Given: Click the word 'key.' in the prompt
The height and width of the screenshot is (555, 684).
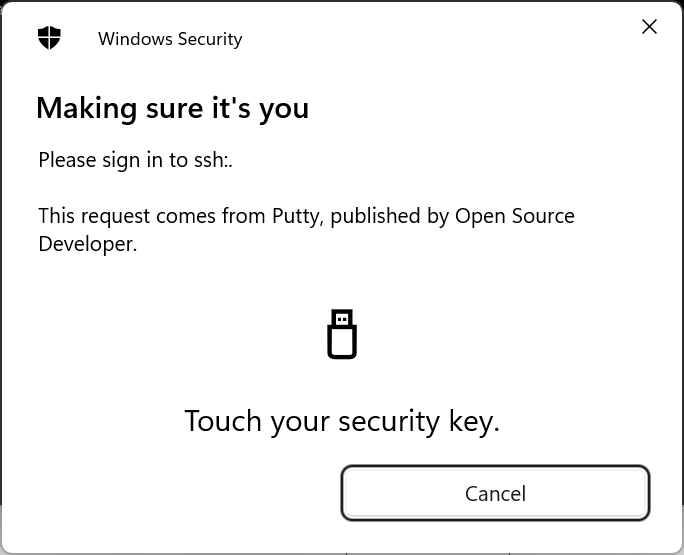Looking at the screenshot, I should point(473,421).
